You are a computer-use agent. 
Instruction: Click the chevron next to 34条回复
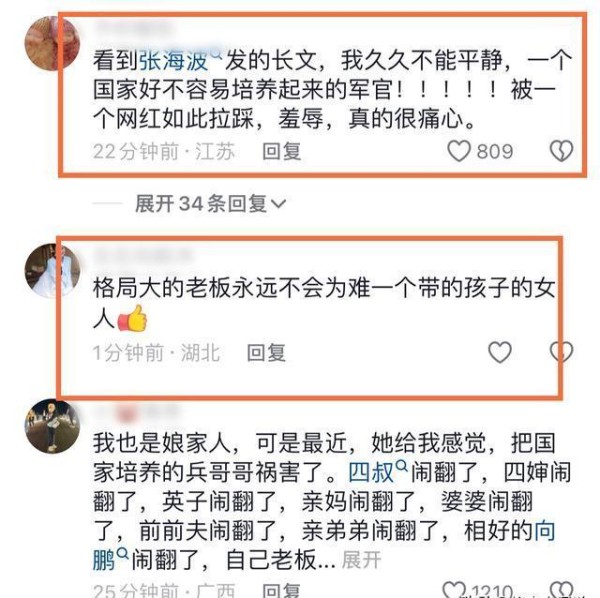click(278, 204)
